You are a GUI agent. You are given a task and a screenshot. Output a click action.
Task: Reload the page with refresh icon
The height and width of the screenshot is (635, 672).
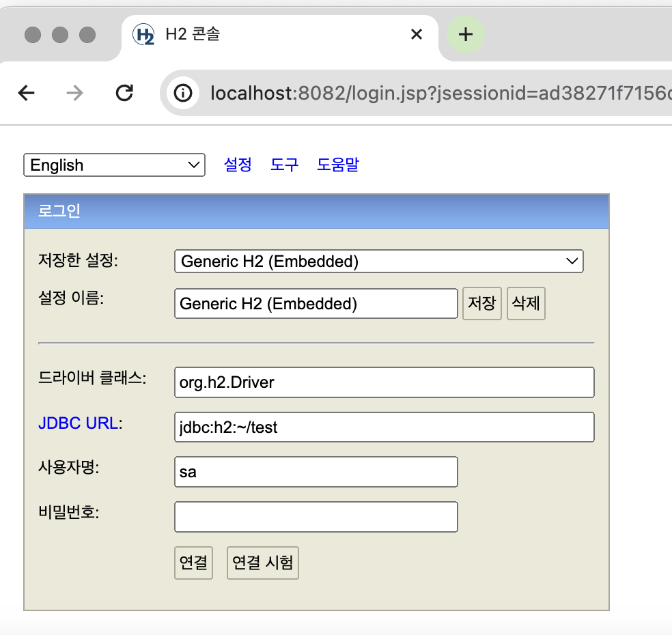tap(125, 93)
